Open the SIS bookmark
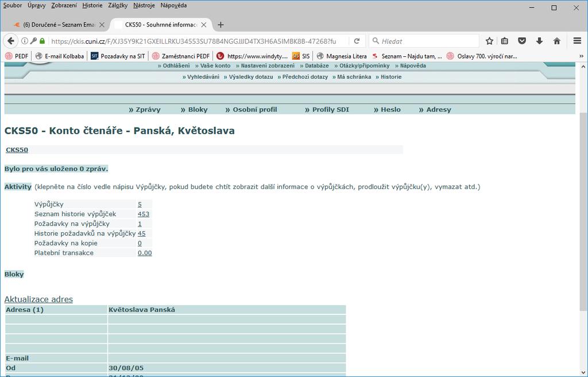The height and width of the screenshot is (377, 588). (x=301, y=56)
